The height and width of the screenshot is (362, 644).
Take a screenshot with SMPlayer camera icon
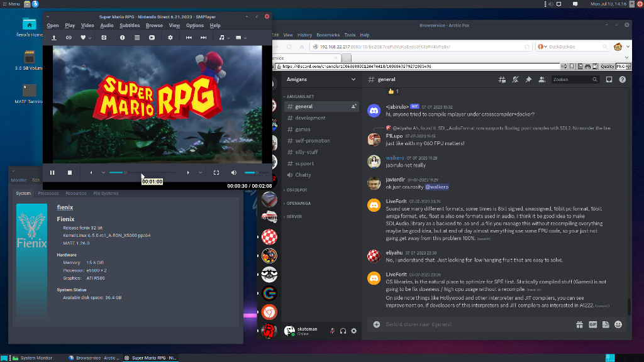pyautogui.click(x=104, y=38)
